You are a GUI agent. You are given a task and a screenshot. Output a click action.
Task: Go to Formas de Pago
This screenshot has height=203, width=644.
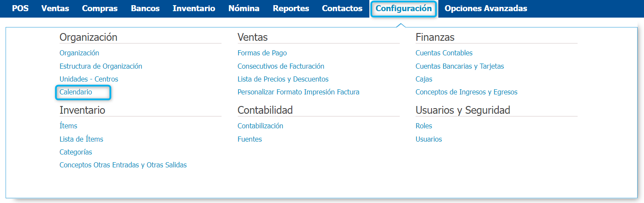click(262, 53)
